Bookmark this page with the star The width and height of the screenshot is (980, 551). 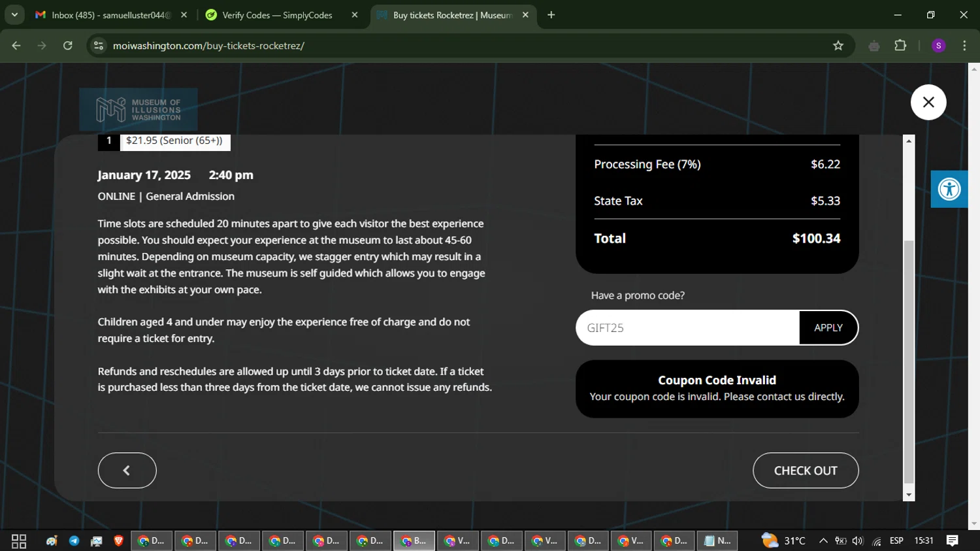coord(838,46)
